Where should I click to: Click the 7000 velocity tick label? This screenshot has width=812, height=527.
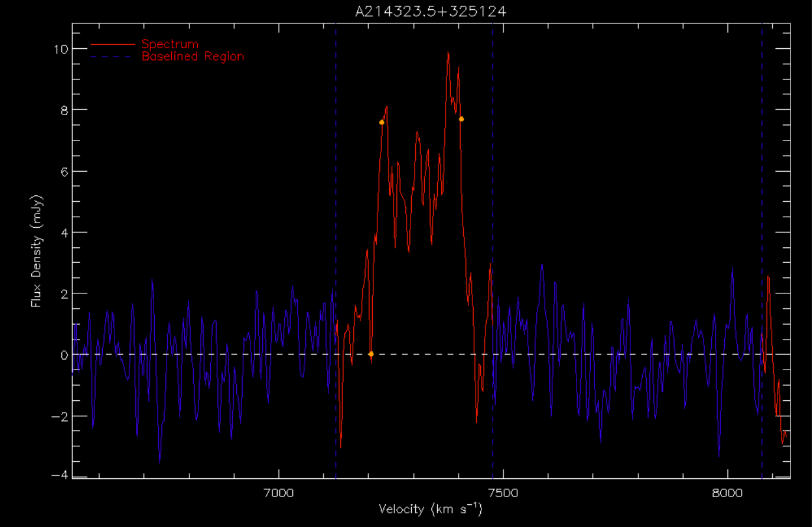coord(278,493)
